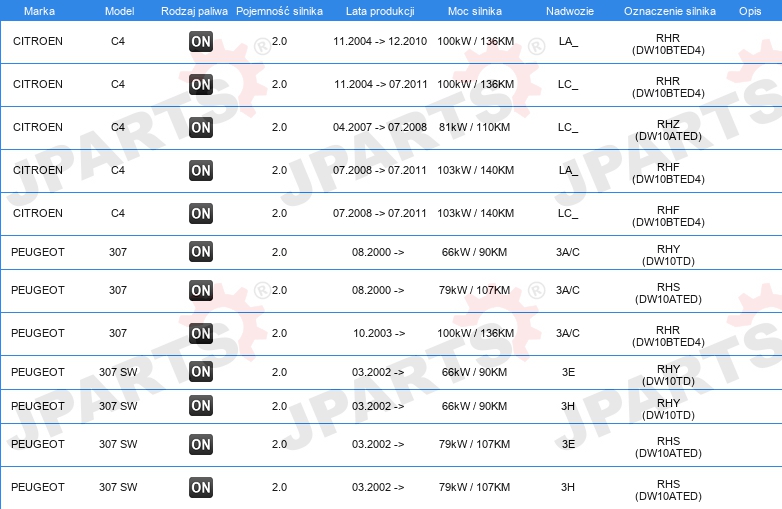The width and height of the screenshot is (782, 509).
Task: Click the Pojemność silnika column header
Action: point(279,11)
